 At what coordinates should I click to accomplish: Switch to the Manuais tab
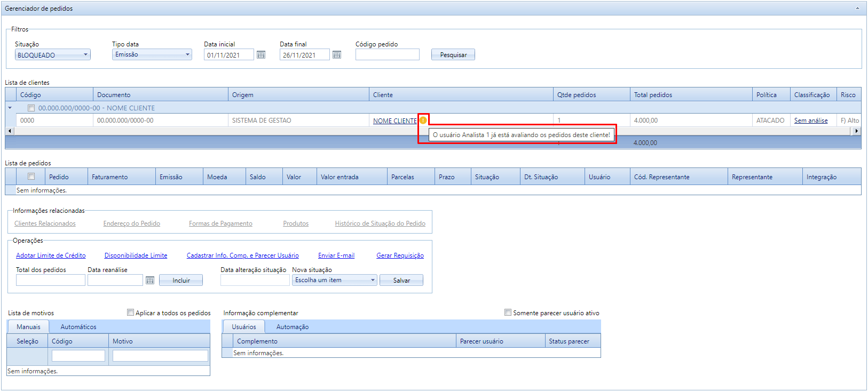(x=28, y=327)
